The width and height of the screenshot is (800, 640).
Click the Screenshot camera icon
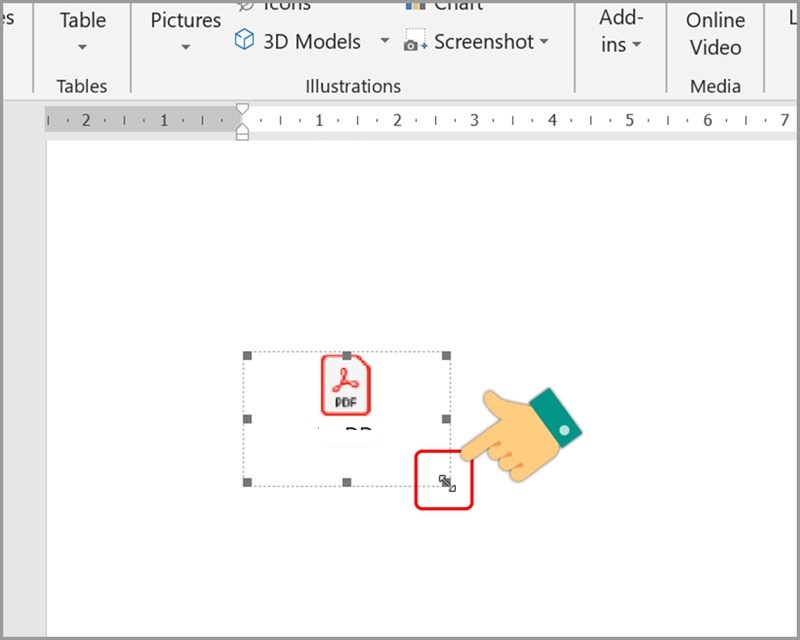pyautogui.click(x=416, y=42)
